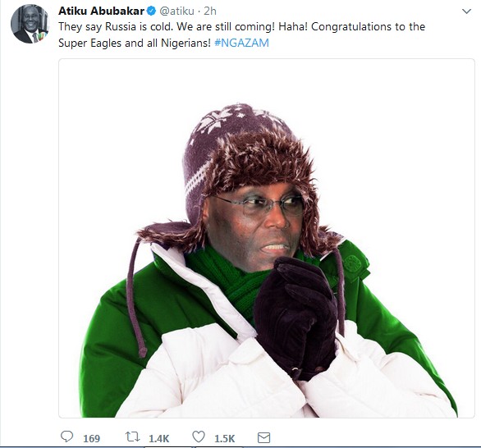The image size is (481, 448).
Task: Click the black gloved hands in photo
Action: [296, 318]
